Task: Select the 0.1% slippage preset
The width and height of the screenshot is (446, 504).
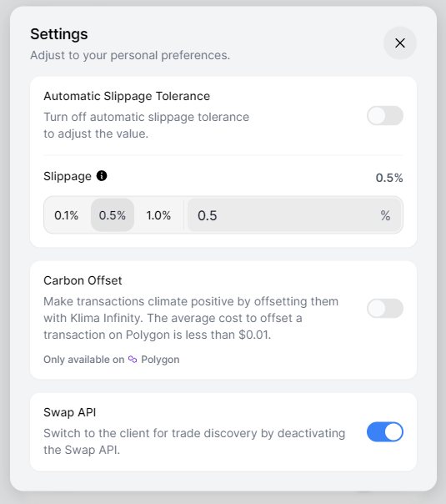Action: 66,215
